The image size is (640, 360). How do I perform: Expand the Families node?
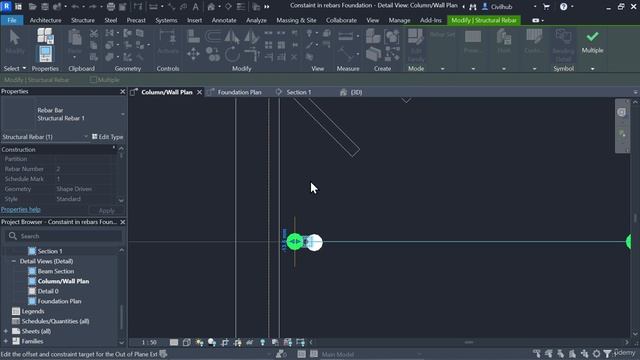(x=6, y=341)
